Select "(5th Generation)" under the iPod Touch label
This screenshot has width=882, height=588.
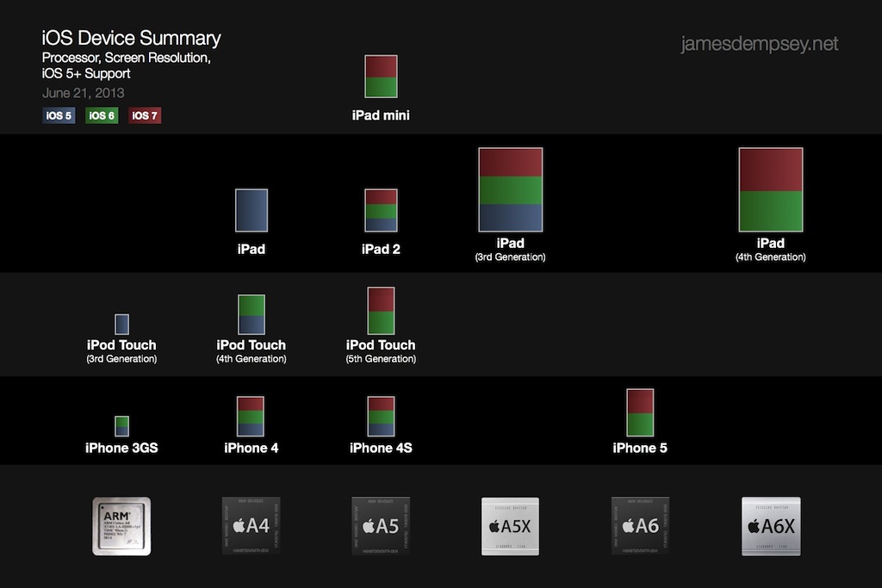coord(381,359)
